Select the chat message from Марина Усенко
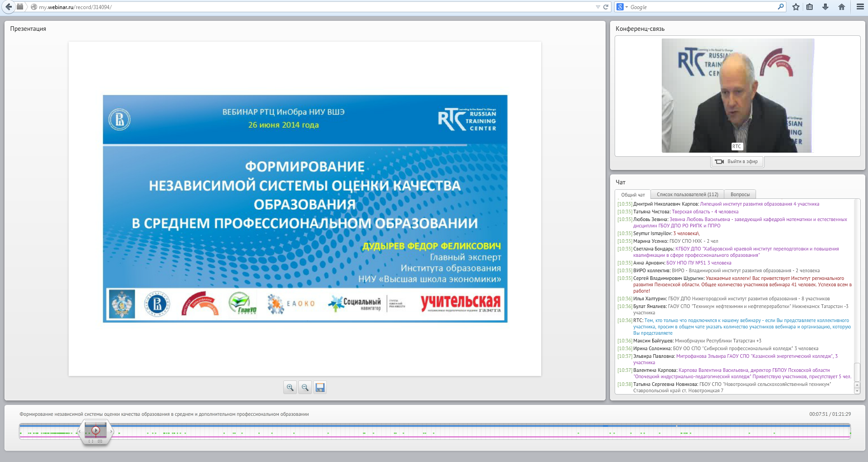This screenshot has width=868, height=462. point(668,241)
